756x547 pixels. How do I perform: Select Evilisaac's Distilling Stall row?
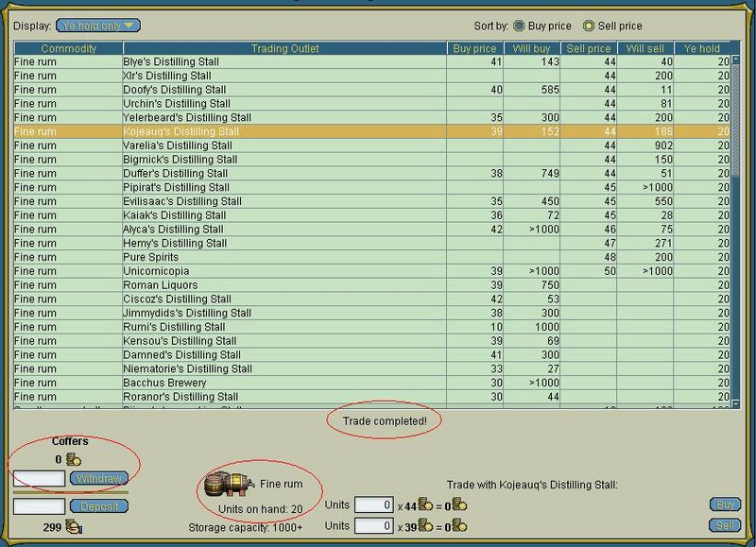pos(372,201)
